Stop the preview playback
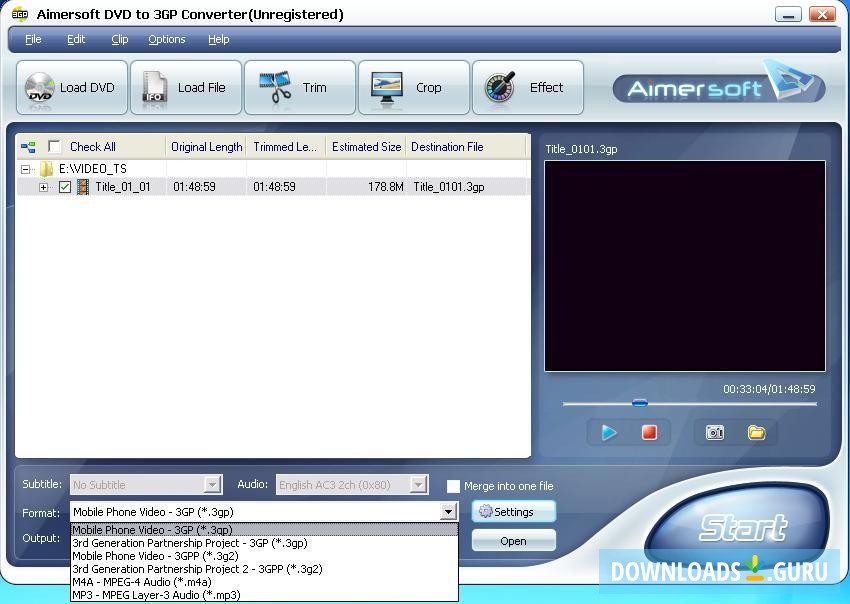 coord(649,432)
